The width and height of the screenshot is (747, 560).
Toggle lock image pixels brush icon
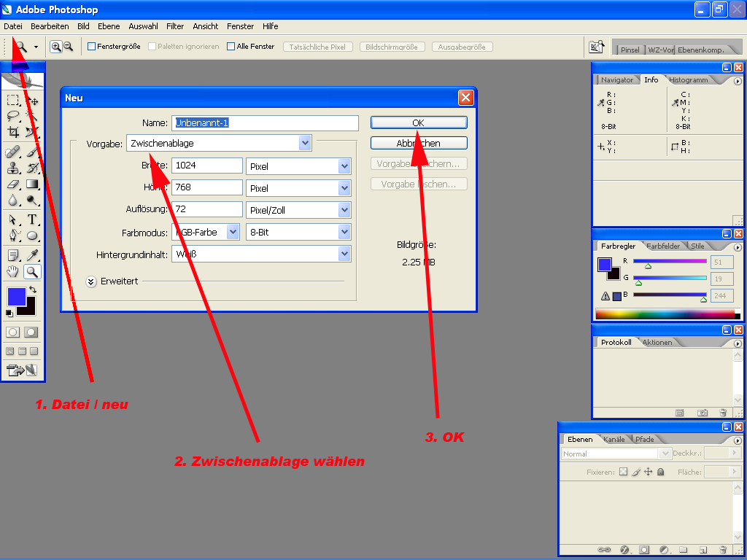coord(636,472)
